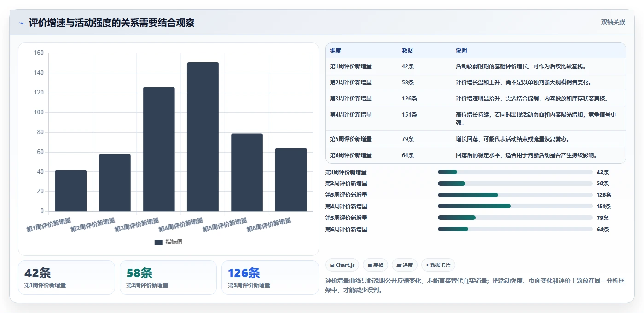Click the 第4周评价新增量 tallest bar

click(x=203, y=137)
